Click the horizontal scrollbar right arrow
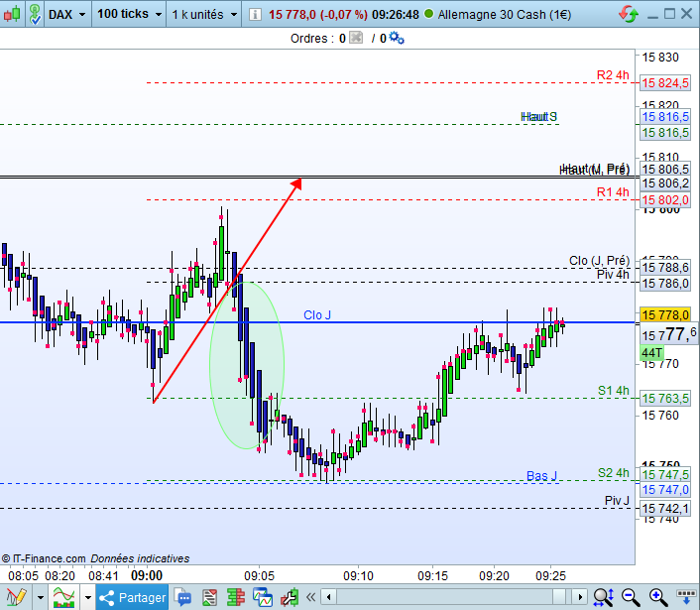 [580, 596]
